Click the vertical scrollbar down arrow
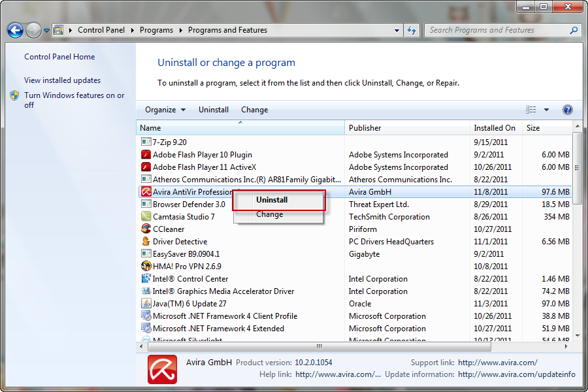The width and height of the screenshot is (588, 392). [x=577, y=336]
